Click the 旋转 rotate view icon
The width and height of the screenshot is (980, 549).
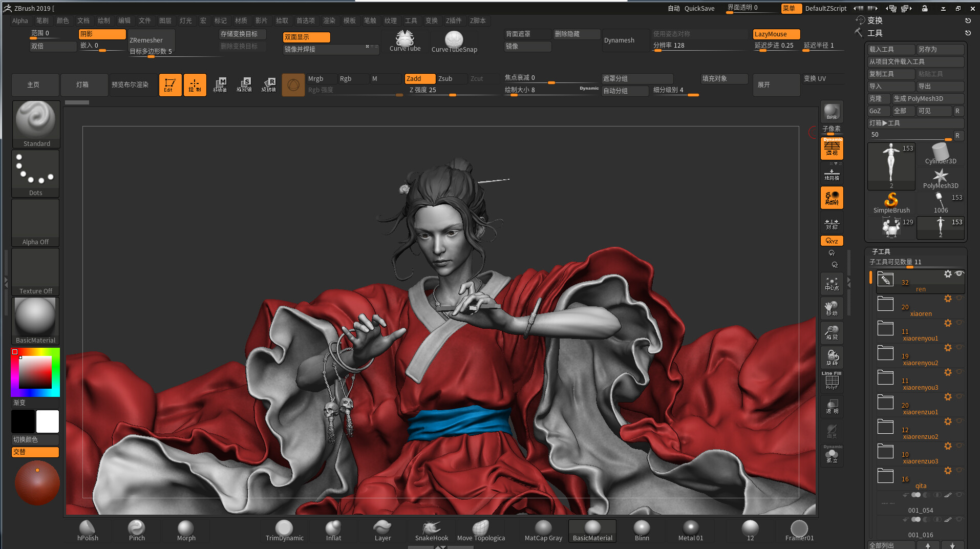[832, 357]
